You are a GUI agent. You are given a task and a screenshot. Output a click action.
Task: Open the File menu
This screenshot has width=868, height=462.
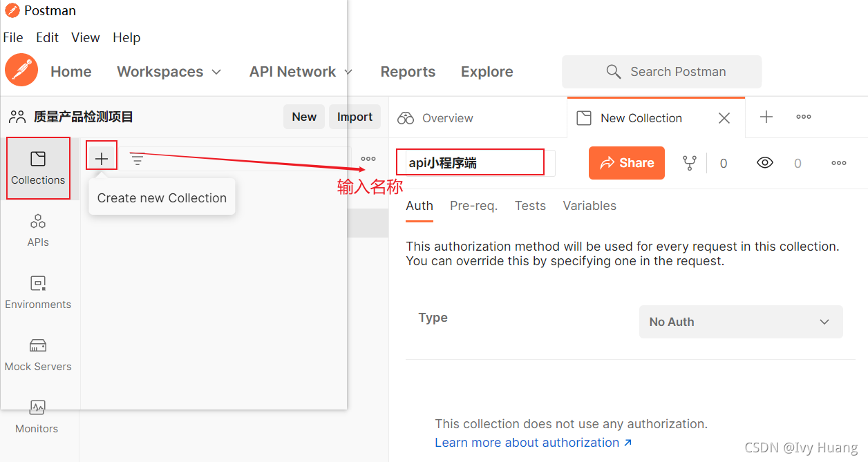coord(13,37)
